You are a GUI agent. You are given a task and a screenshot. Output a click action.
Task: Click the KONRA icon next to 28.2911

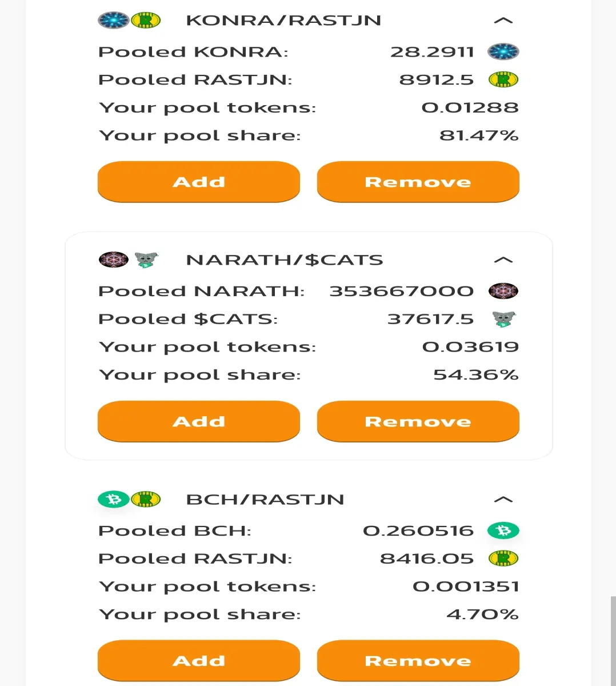pos(503,52)
